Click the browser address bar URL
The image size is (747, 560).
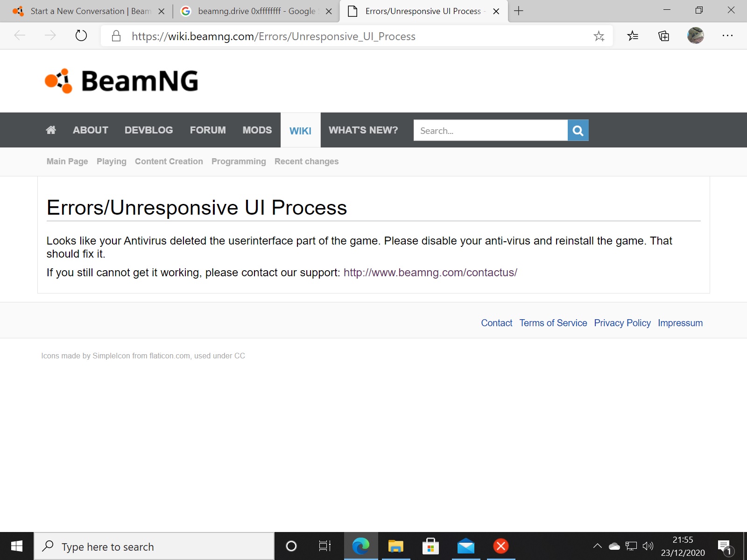(274, 36)
